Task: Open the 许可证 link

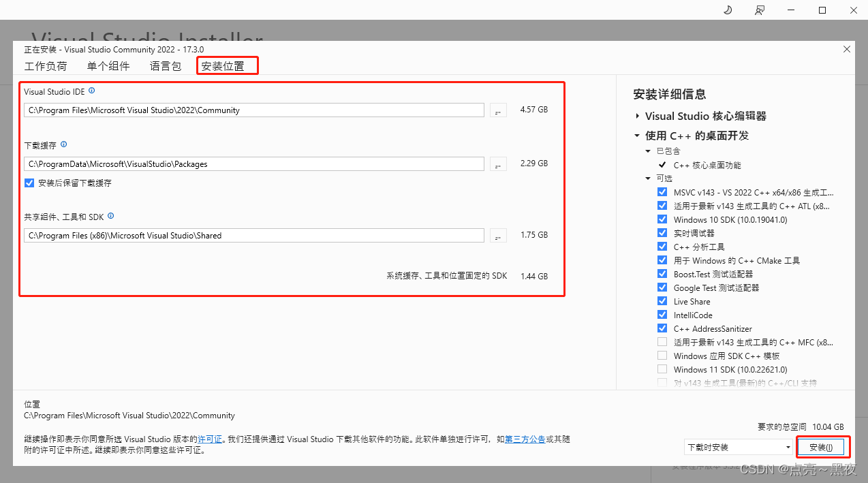Action: 209,439
